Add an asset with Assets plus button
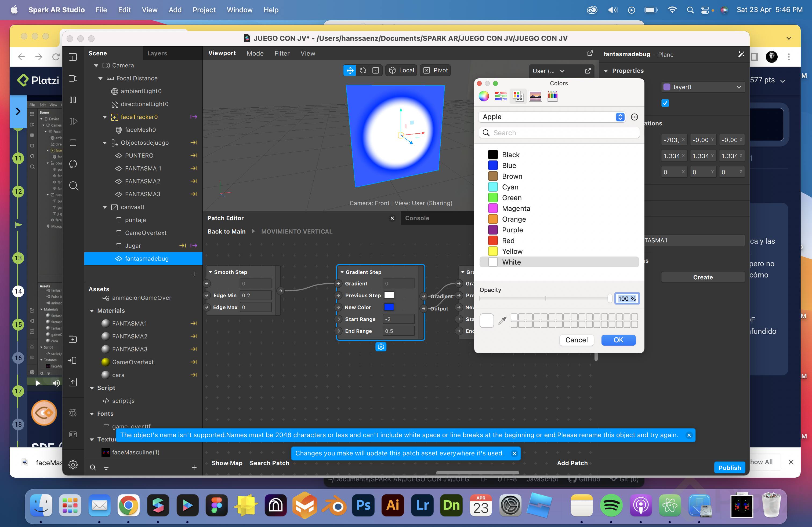The image size is (812, 527). (194, 467)
